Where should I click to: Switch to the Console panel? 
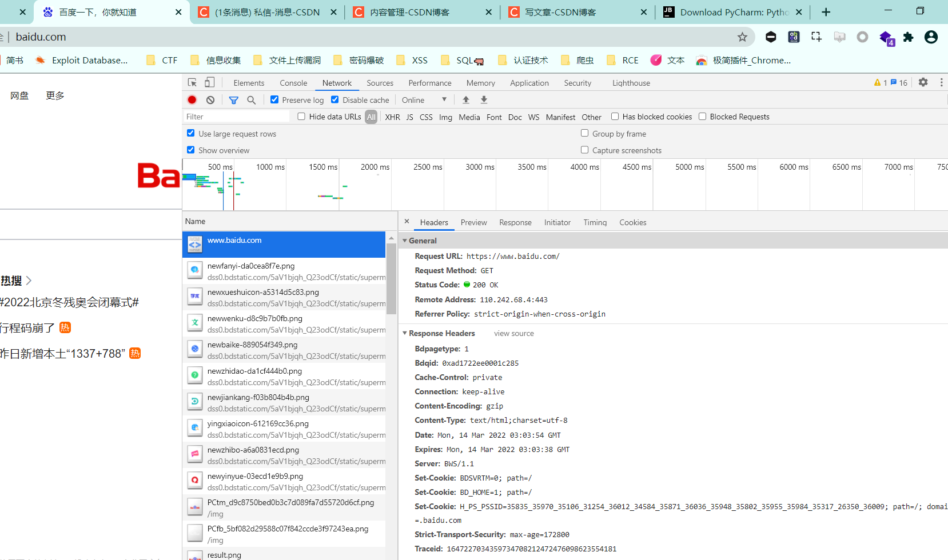[293, 83]
